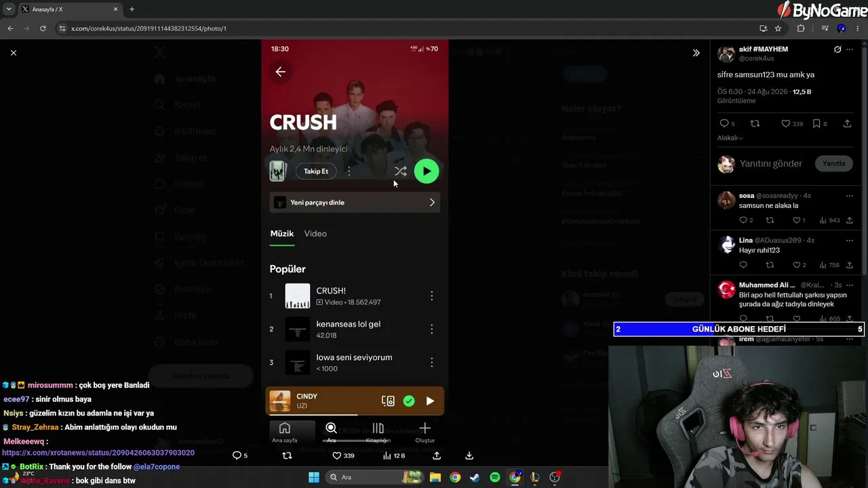Repost sosa's reply
The image size is (868, 488).
pyautogui.click(x=770, y=220)
